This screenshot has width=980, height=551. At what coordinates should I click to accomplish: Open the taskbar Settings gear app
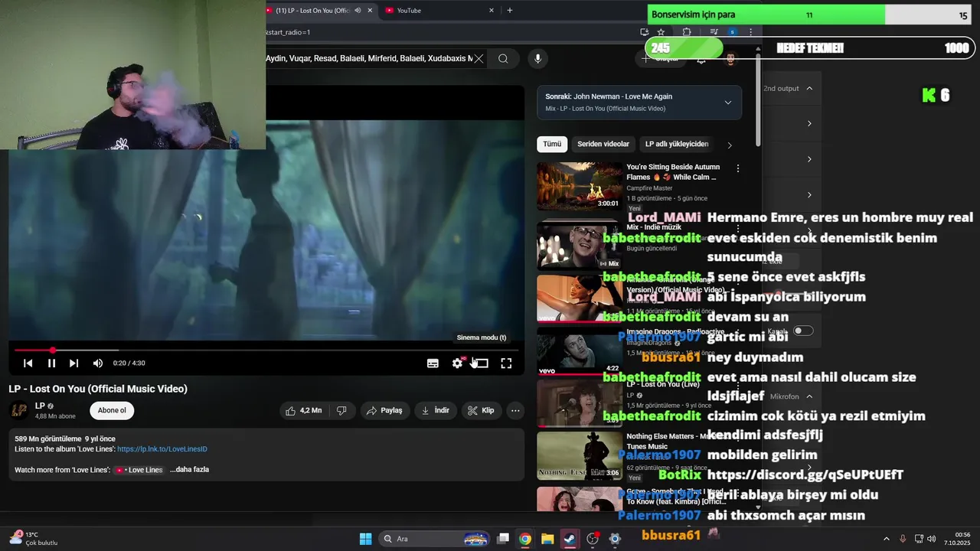coord(615,539)
